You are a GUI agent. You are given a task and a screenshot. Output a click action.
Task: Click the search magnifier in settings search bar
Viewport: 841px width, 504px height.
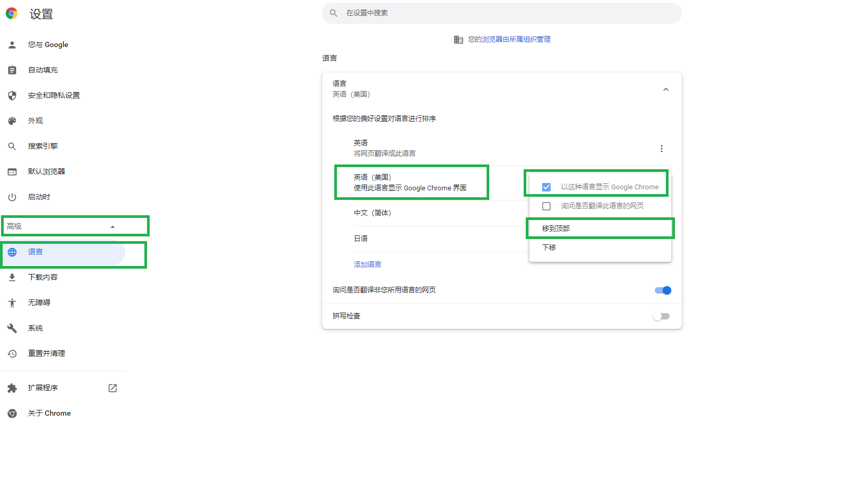point(334,13)
